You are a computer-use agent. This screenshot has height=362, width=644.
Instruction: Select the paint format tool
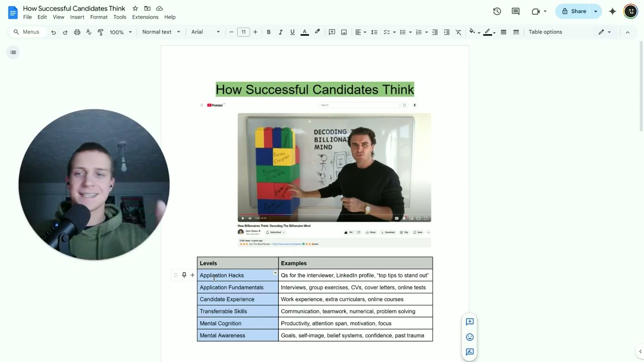[100, 32]
